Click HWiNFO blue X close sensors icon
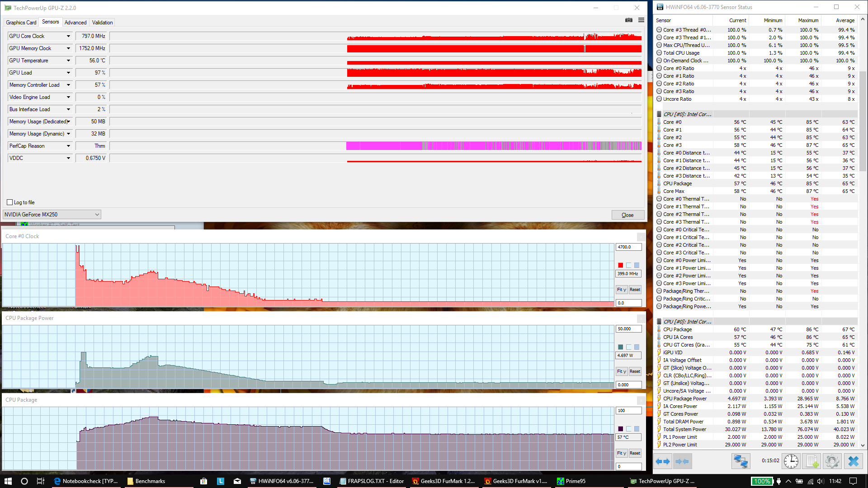This screenshot has height=488, width=868. tap(853, 461)
